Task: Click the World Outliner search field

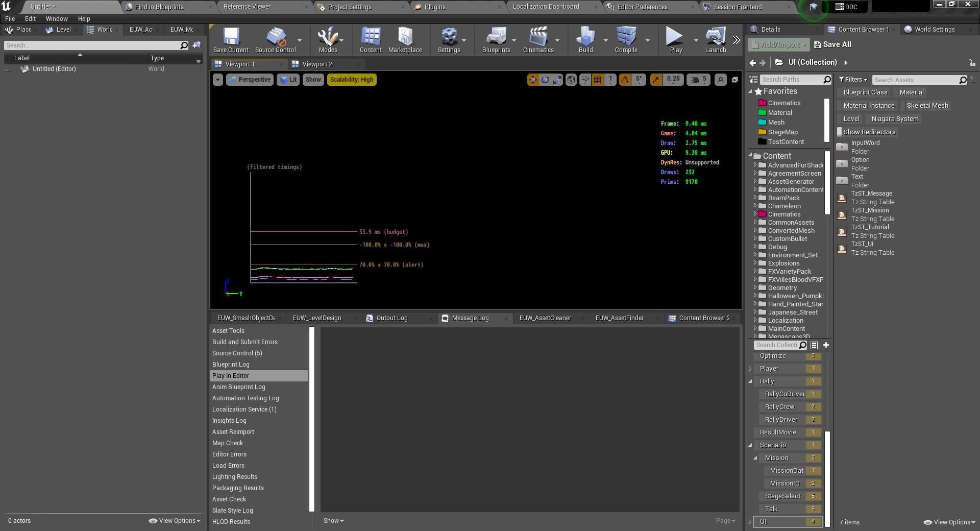Action: click(x=96, y=45)
